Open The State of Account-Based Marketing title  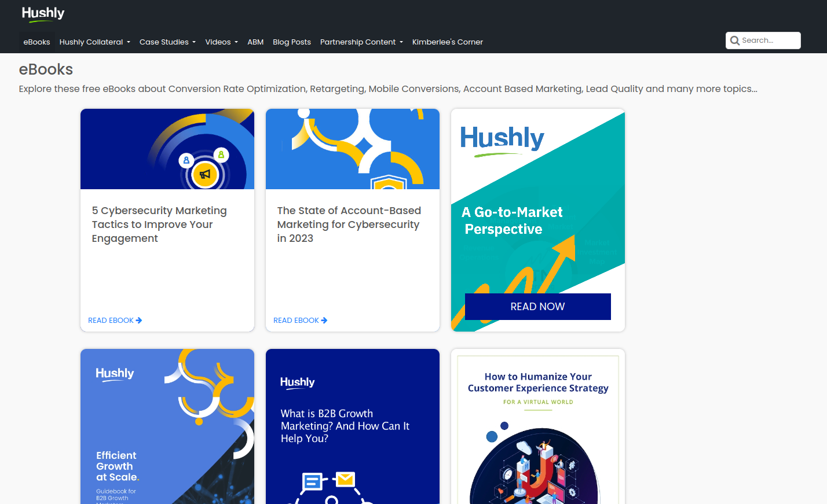pyautogui.click(x=349, y=225)
